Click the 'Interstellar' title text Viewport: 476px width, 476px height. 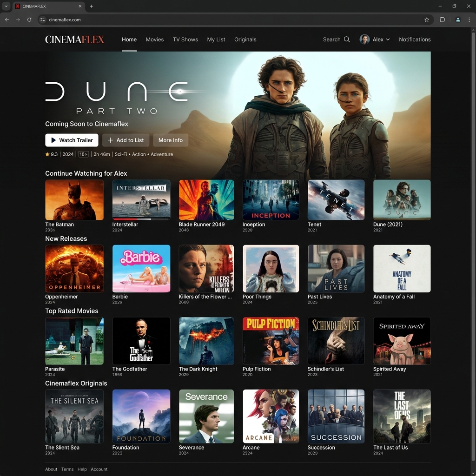tap(125, 225)
